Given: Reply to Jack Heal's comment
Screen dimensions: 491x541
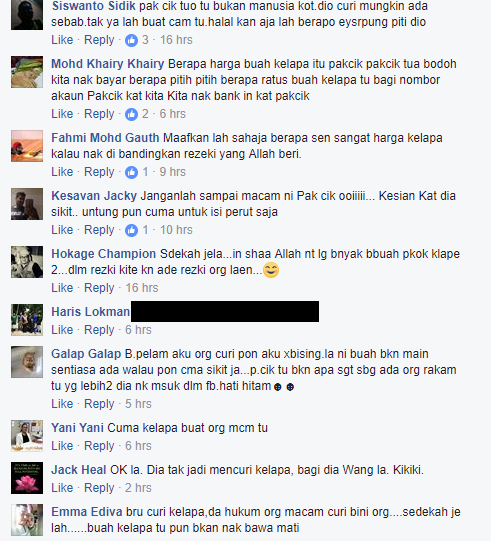Looking at the screenshot, I should (x=99, y=488).
